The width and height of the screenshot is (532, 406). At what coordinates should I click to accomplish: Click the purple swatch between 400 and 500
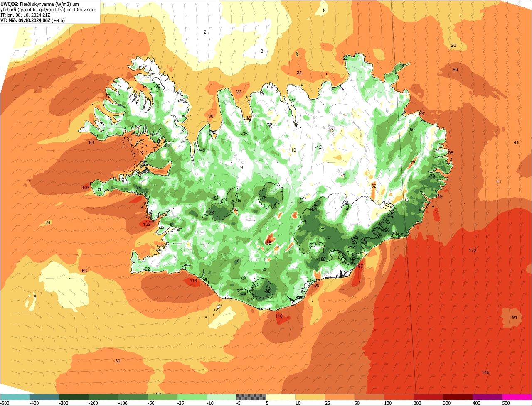pyautogui.click(x=487, y=397)
